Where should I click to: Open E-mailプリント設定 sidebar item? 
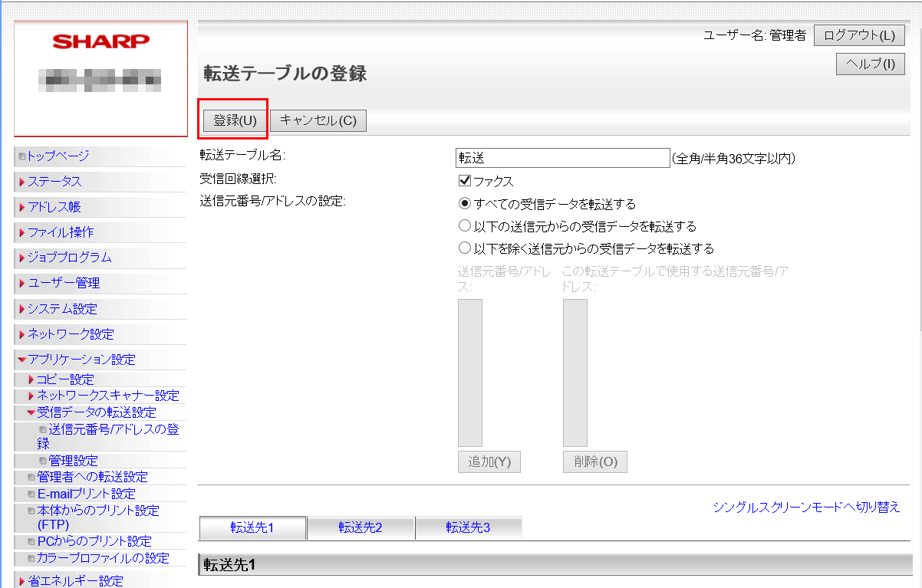tap(86, 494)
